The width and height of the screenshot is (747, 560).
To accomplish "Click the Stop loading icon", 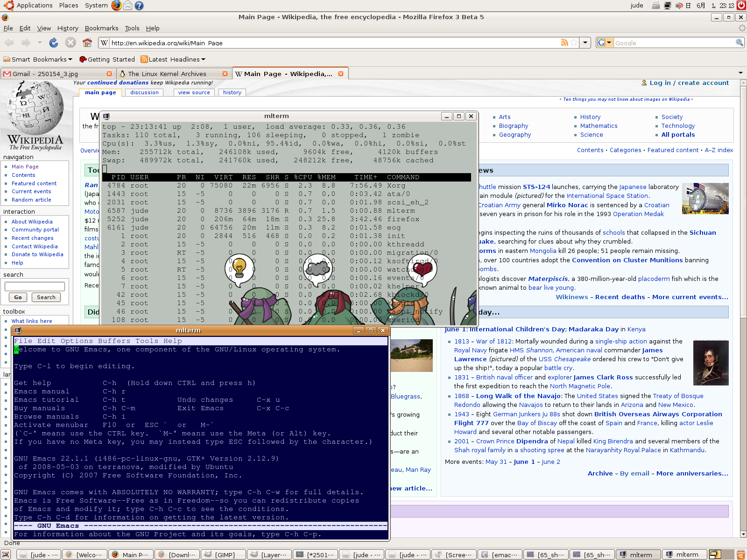I will pyautogui.click(x=70, y=42).
